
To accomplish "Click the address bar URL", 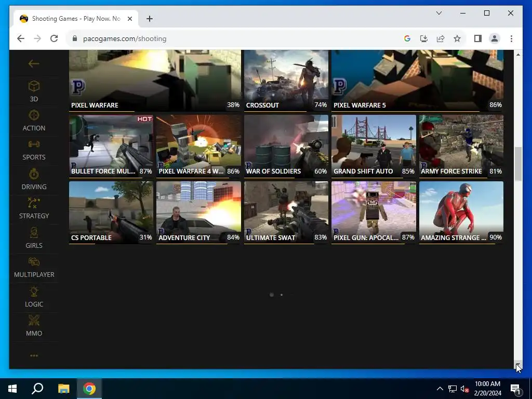I will (125, 38).
